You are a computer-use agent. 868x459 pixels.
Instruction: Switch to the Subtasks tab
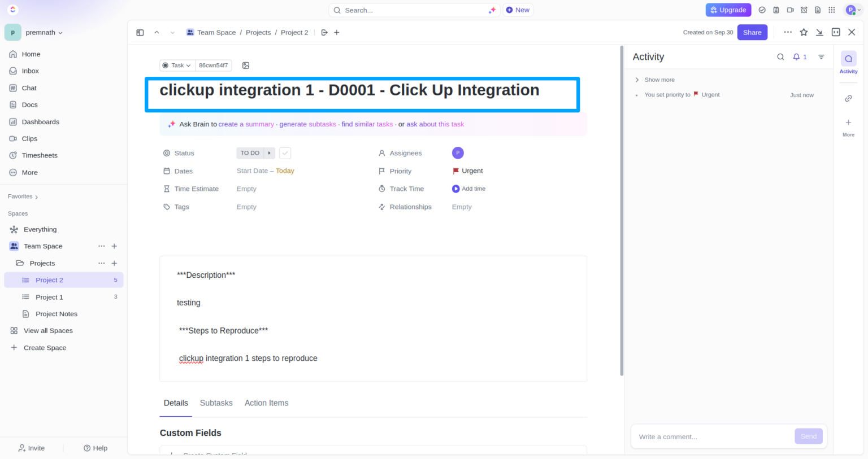coord(216,403)
